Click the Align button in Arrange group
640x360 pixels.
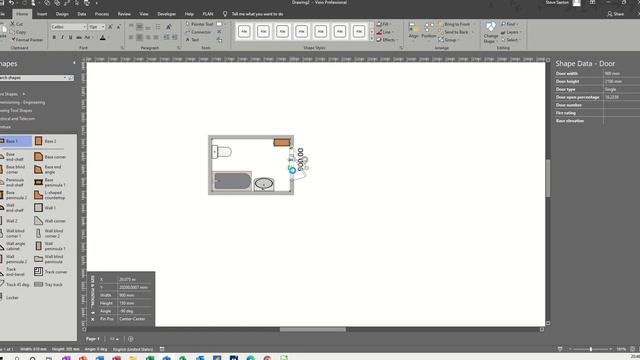[x=413, y=31]
